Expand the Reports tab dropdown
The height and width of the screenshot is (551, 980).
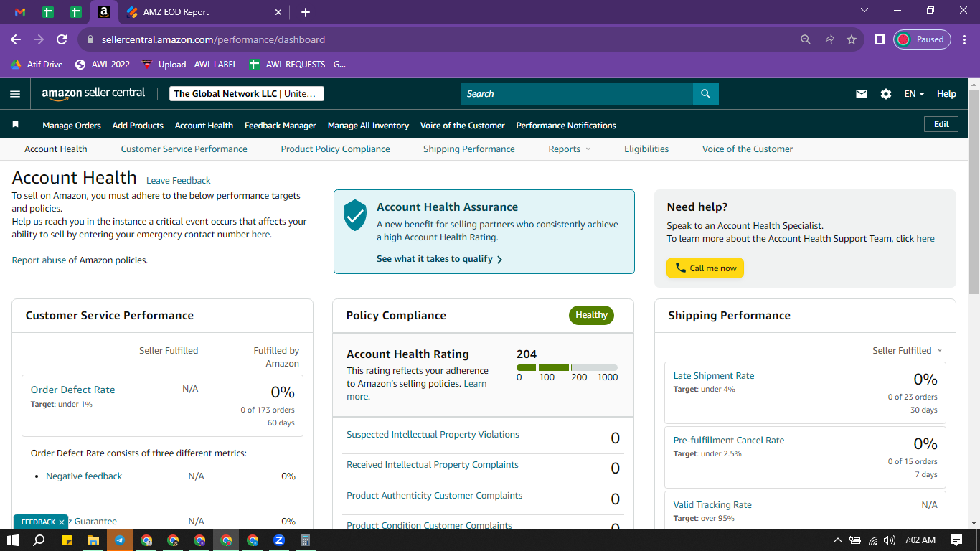click(570, 149)
